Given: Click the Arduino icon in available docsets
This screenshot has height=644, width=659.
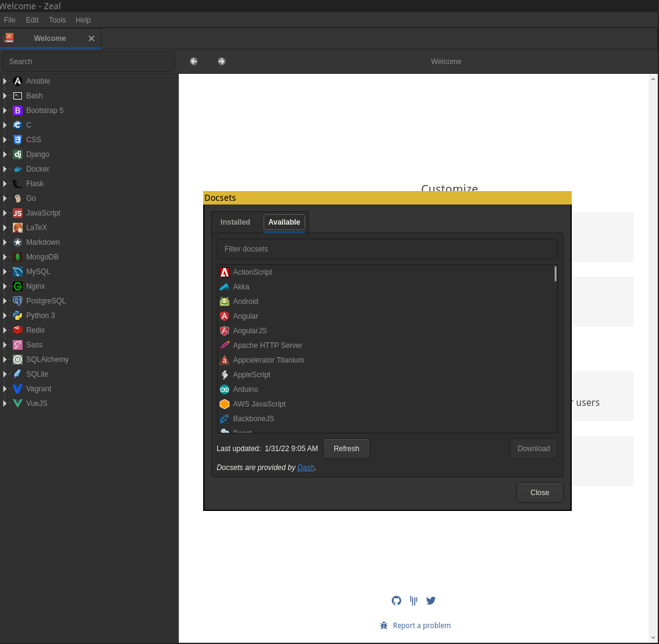Looking at the screenshot, I should 225,389.
